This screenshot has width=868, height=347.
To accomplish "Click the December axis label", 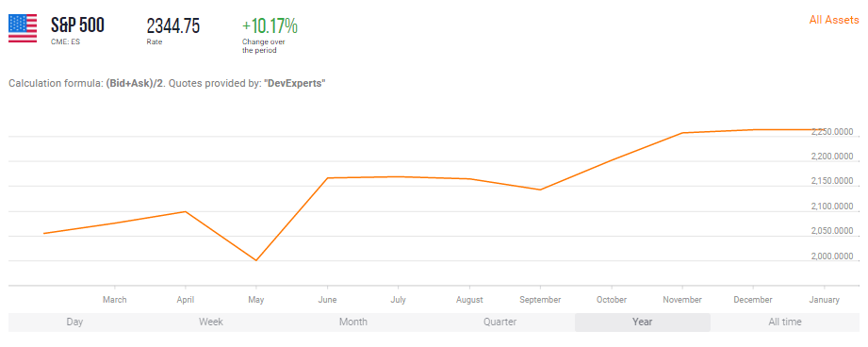I will point(753,300).
